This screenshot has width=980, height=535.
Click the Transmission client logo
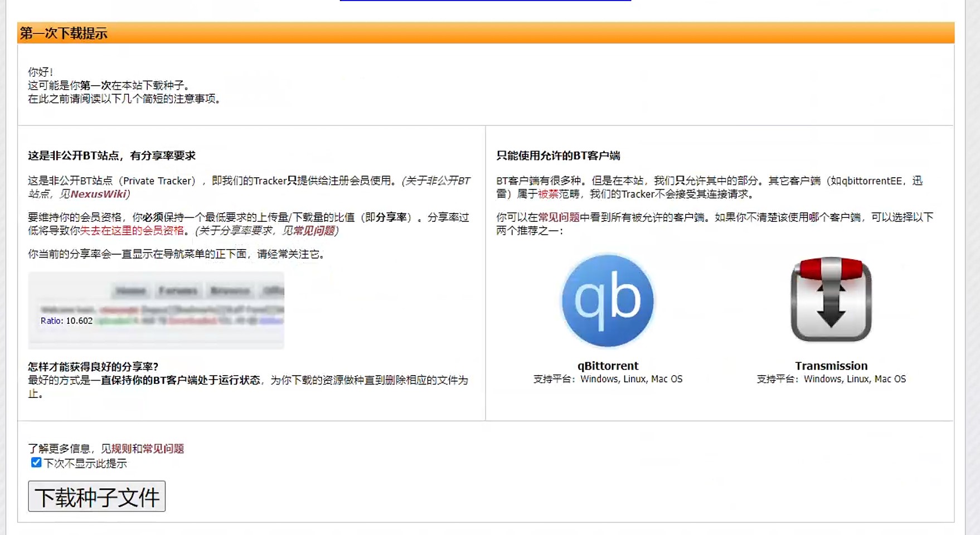click(x=831, y=299)
